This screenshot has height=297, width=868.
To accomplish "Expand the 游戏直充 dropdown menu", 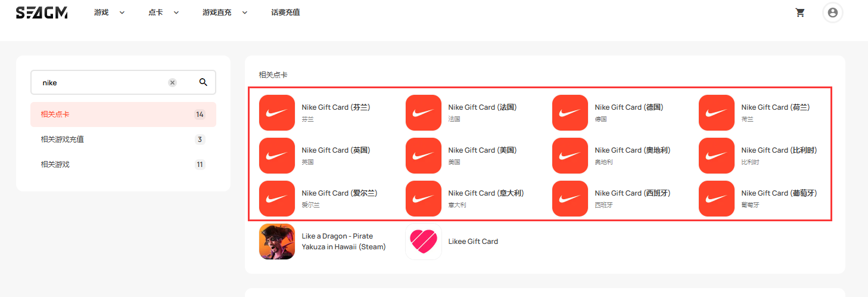I will 225,13.
